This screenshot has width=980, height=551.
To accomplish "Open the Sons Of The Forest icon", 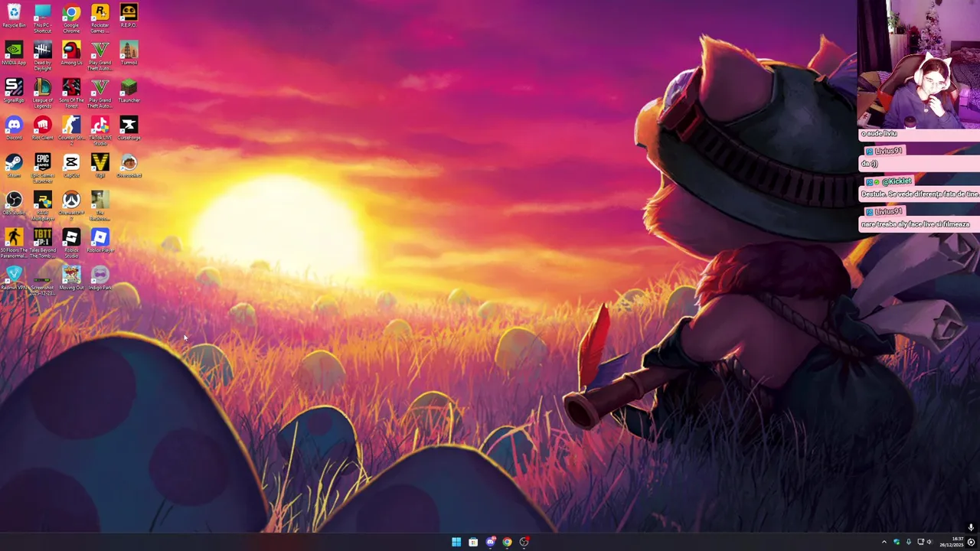I will pos(71,93).
